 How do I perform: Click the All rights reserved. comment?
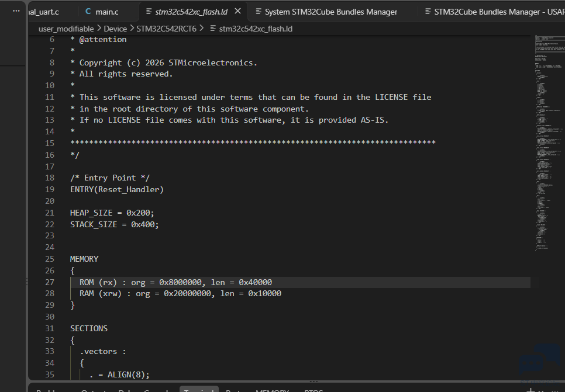pyautogui.click(x=122, y=74)
